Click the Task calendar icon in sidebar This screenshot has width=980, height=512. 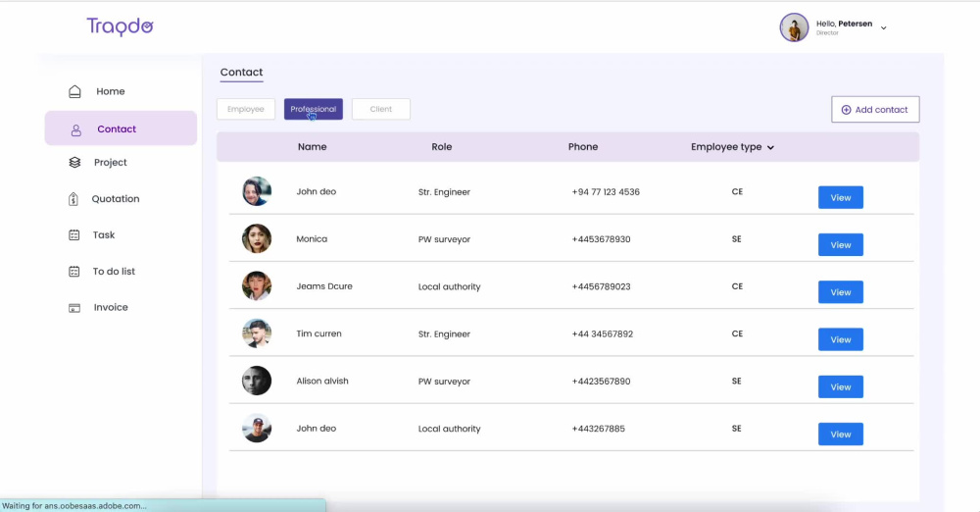coord(74,235)
